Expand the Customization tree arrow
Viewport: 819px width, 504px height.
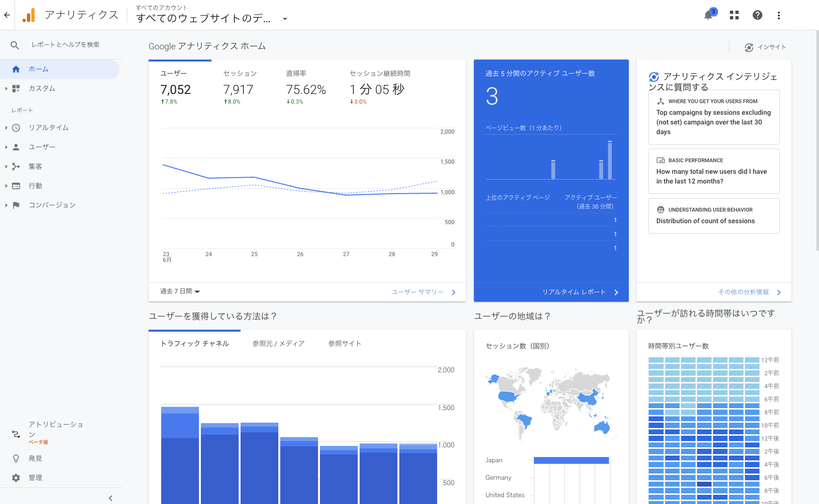pos(6,89)
